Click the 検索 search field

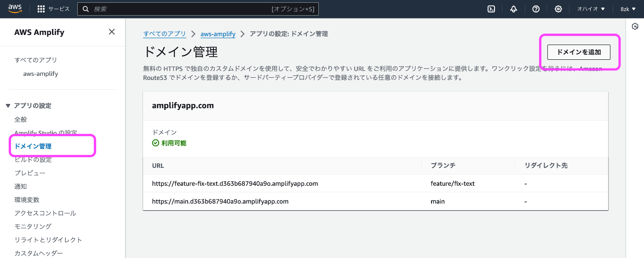point(198,9)
